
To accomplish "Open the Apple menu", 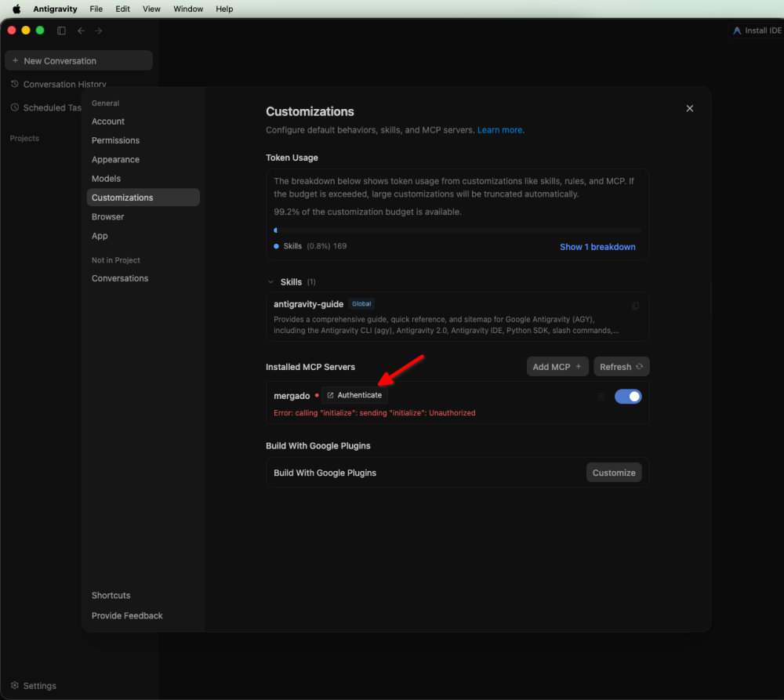I will (16, 9).
